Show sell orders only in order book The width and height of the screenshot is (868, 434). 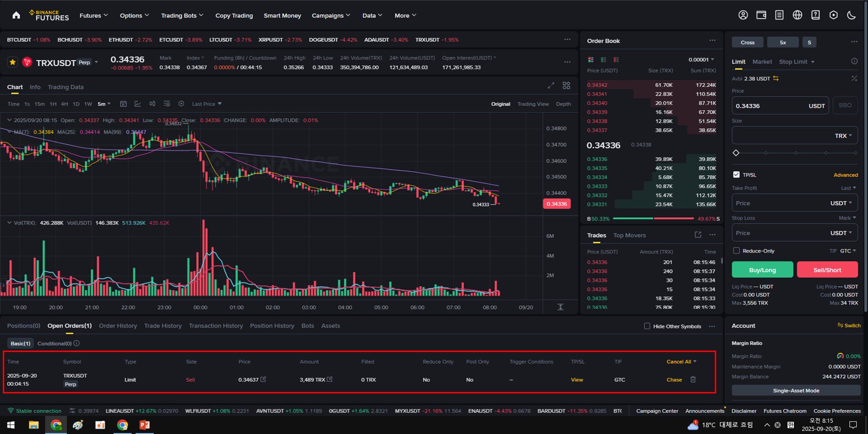(616, 60)
